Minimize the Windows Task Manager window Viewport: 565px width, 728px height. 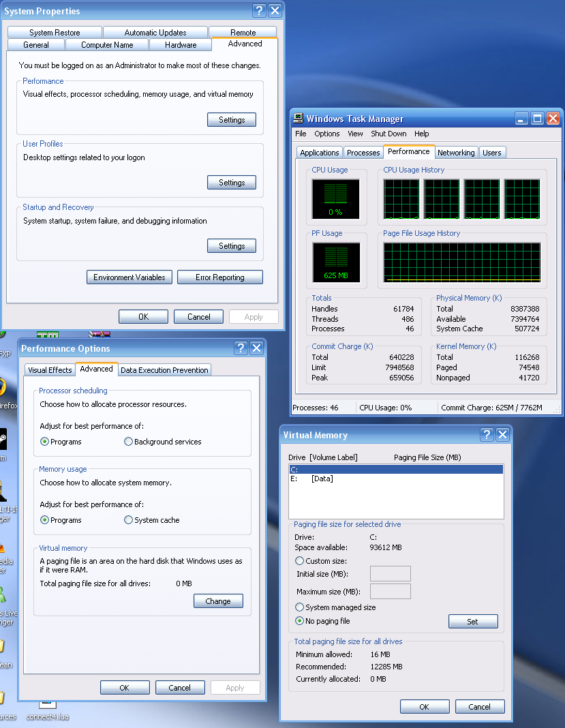coord(521,119)
